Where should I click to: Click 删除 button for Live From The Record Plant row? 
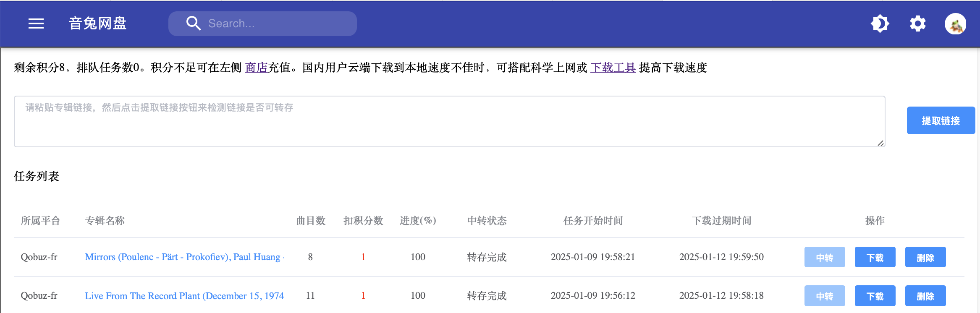tap(925, 296)
